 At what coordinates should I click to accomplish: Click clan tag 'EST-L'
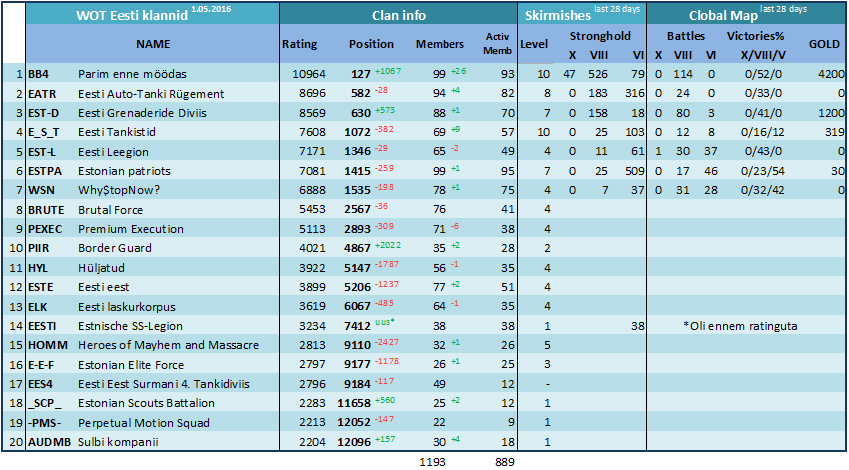42,152
